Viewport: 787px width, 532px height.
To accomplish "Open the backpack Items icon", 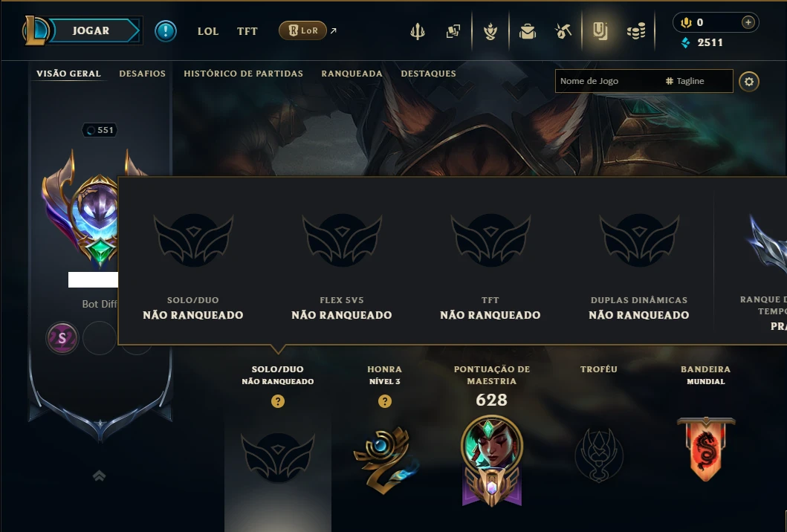I will tap(527, 32).
